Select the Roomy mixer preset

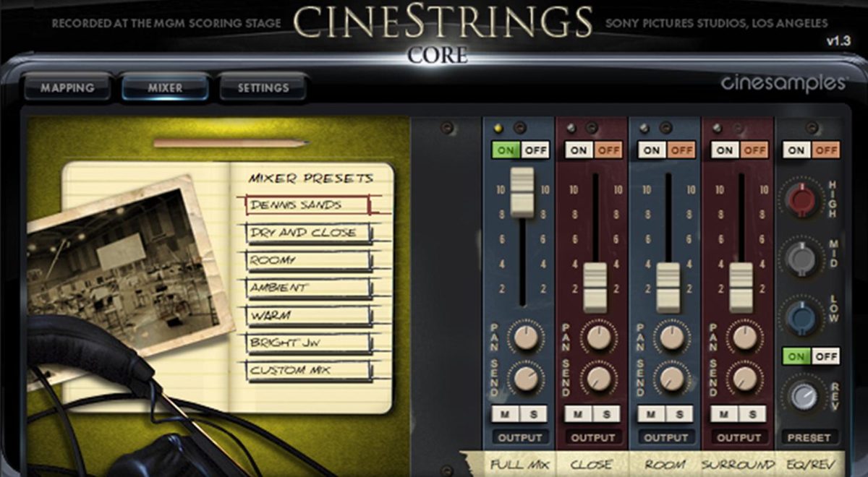click(309, 260)
